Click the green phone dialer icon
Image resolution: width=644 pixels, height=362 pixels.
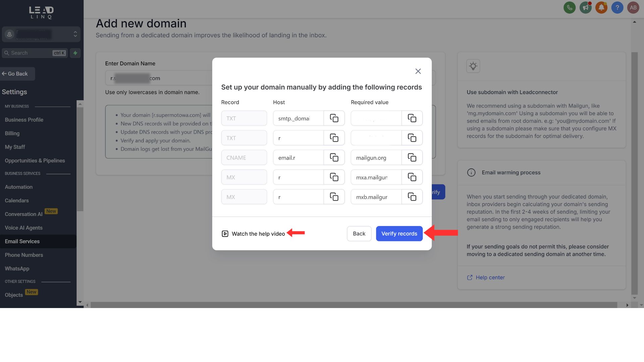coord(569,7)
